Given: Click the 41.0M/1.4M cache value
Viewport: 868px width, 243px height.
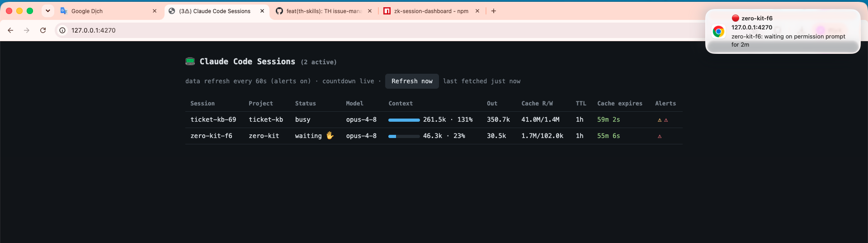Looking at the screenshot, I should point(540,119).
